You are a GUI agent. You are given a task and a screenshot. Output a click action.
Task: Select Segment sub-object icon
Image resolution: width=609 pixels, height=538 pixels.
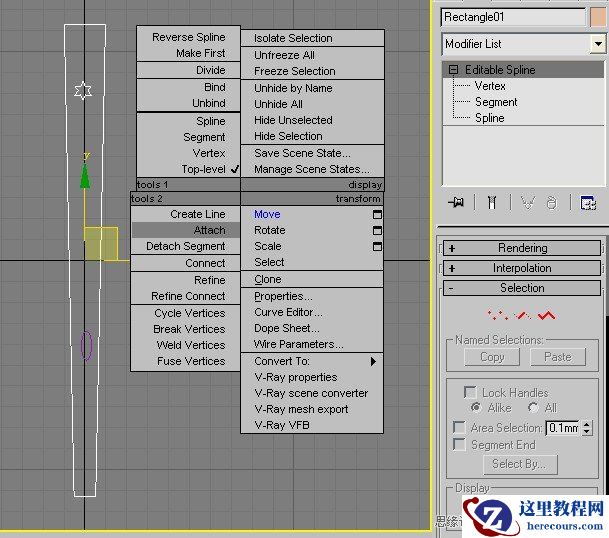point(523,315)
